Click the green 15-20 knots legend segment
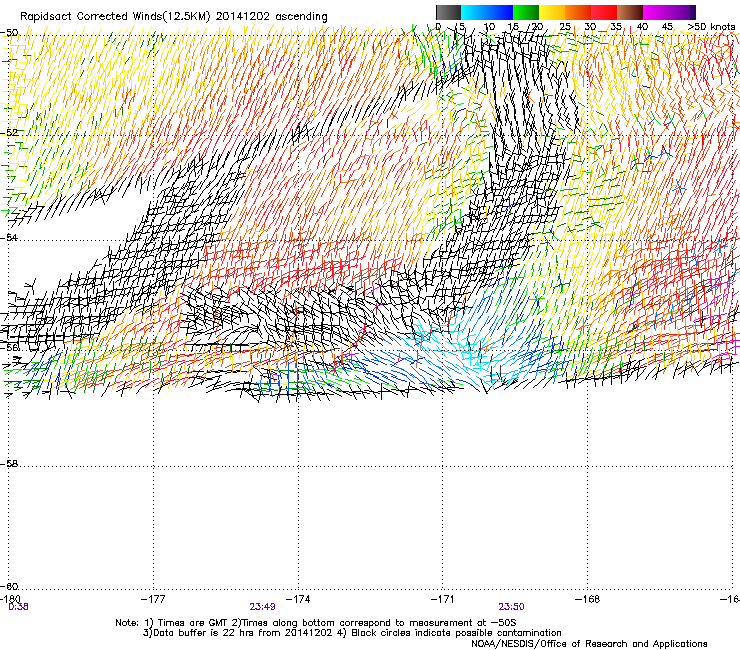The height and width of the screenshot is (650, 740). tap(526, 12)
